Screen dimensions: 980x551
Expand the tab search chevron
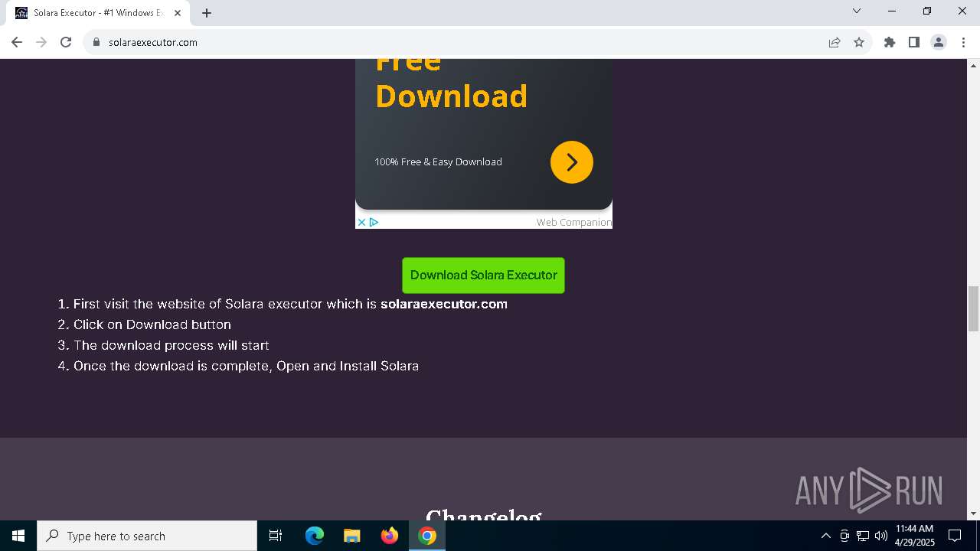point(857,11)
